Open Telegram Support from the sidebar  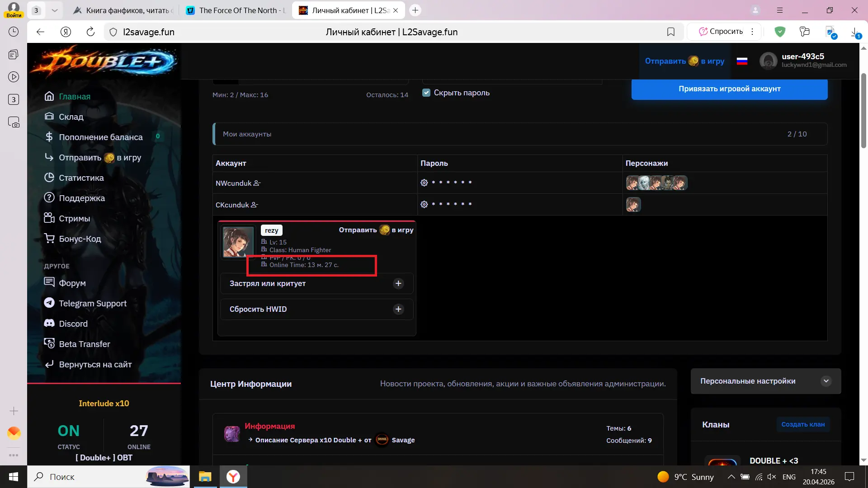(92, 303)
